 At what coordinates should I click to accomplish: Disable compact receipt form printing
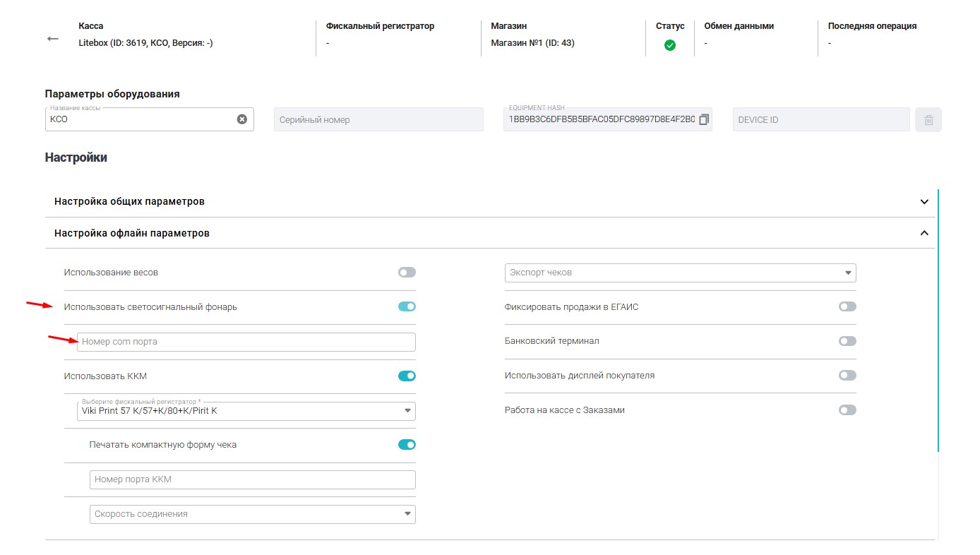(x=407, y=445)
